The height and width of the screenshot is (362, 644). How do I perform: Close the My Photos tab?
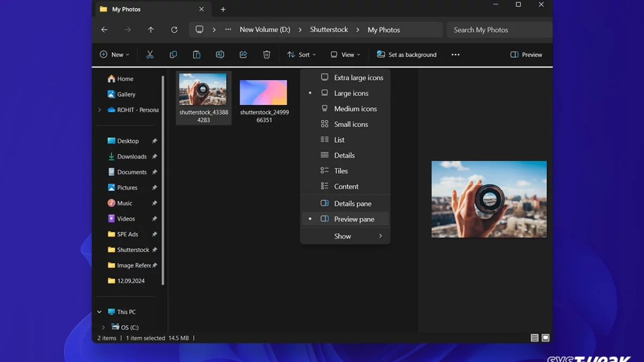[x=201, y=9]
